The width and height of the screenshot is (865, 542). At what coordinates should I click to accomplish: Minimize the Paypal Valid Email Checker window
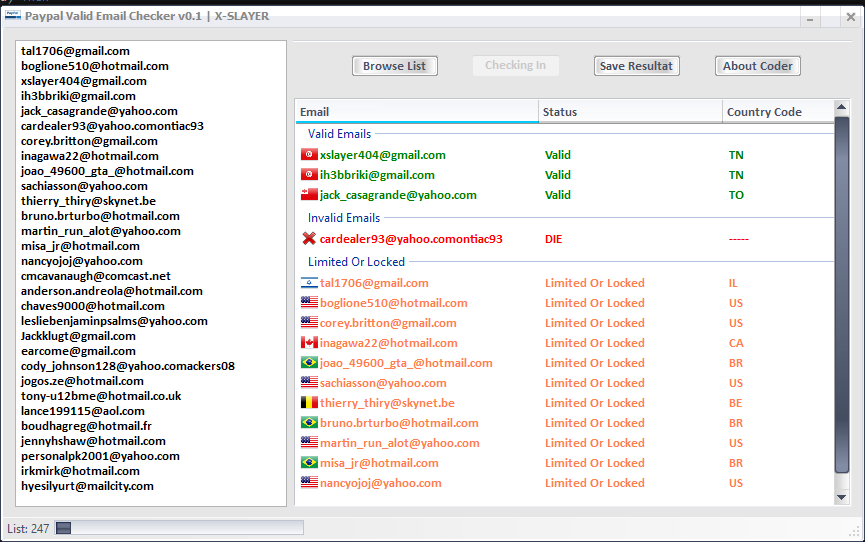[x=810, y=18]
